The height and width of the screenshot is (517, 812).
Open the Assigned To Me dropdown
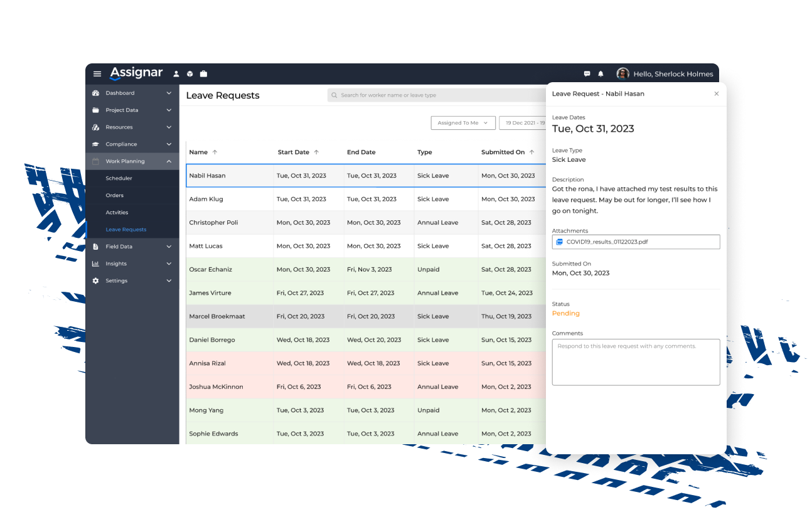point(463,122)
